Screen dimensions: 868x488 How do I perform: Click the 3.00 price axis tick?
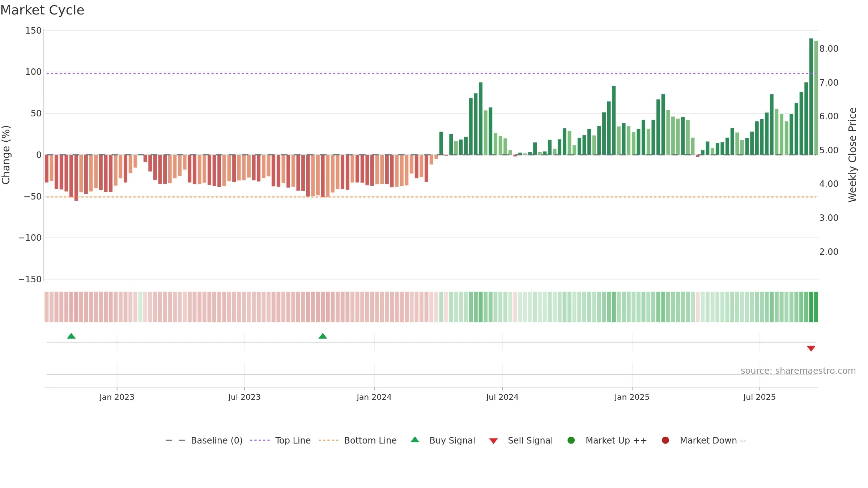click(x=829, y=218)
